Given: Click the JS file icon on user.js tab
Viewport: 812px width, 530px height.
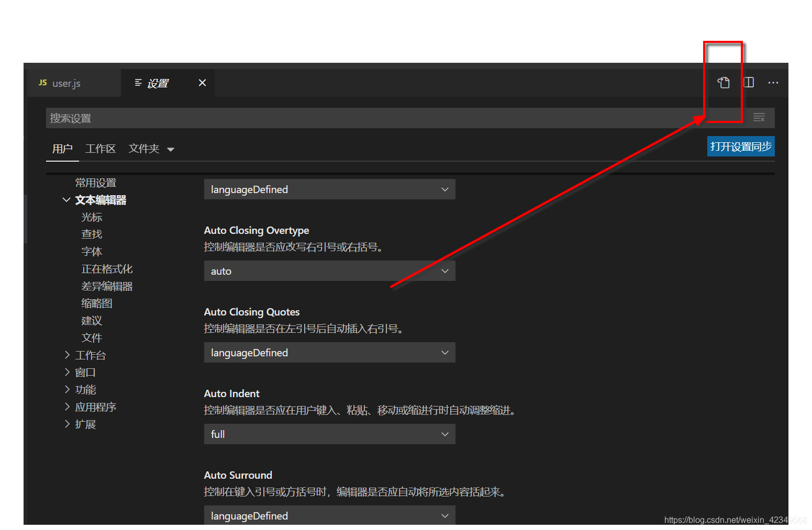Looking at the screenshot, I should 43,83.
